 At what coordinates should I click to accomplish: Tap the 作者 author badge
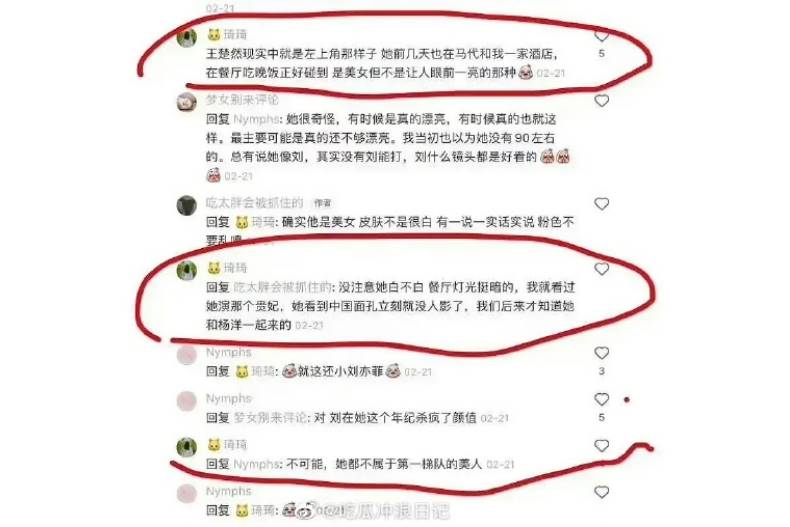tap(322, 203)
